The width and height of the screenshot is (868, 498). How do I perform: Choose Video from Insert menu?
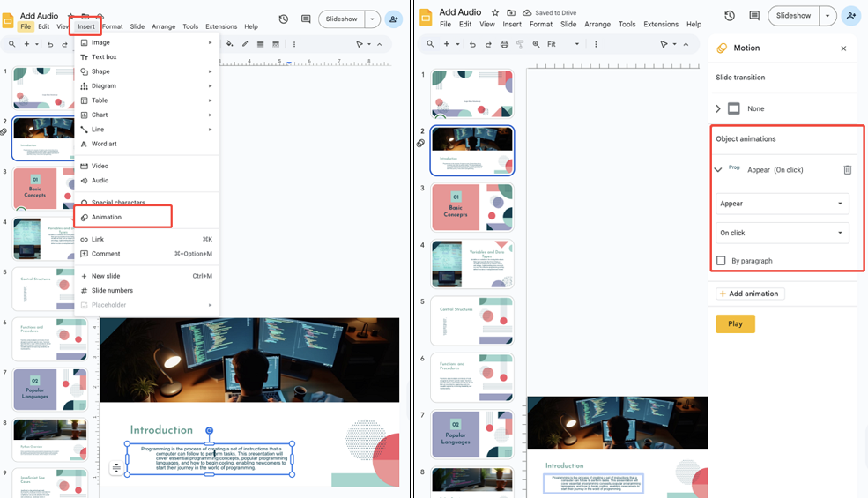[146, 166]
